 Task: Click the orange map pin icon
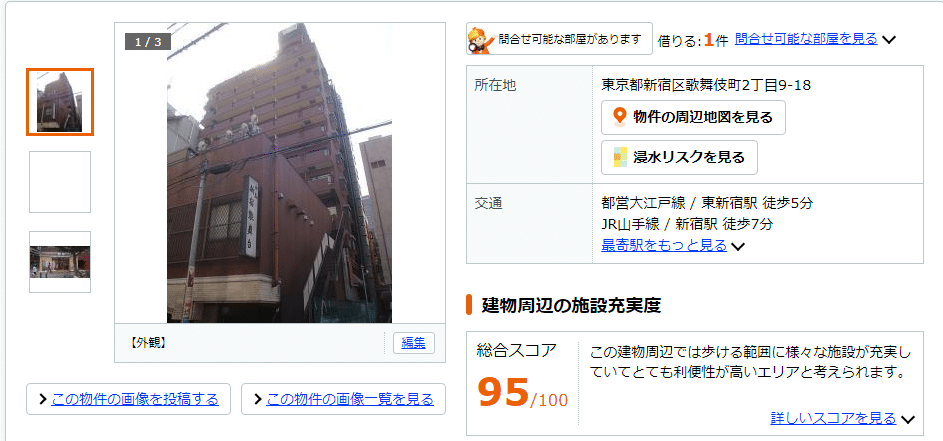tap(619, 116)
